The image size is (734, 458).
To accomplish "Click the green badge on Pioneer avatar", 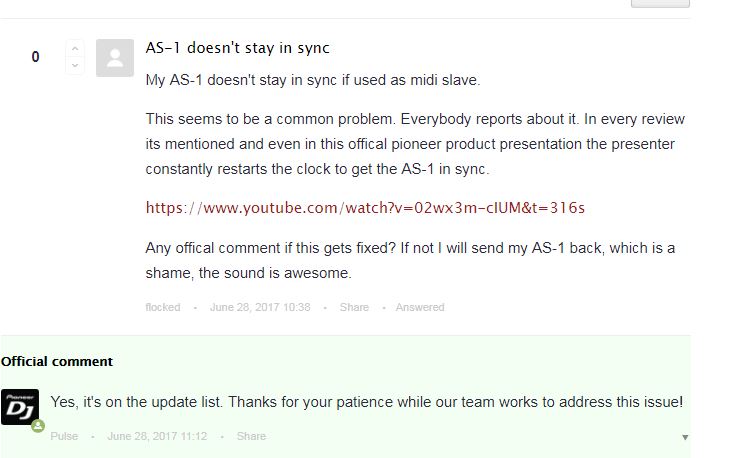I will coord(38,426).
